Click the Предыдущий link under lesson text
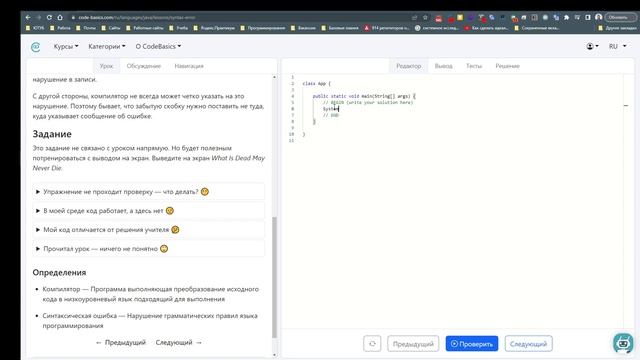640x360 pixels. pos(121,342)
